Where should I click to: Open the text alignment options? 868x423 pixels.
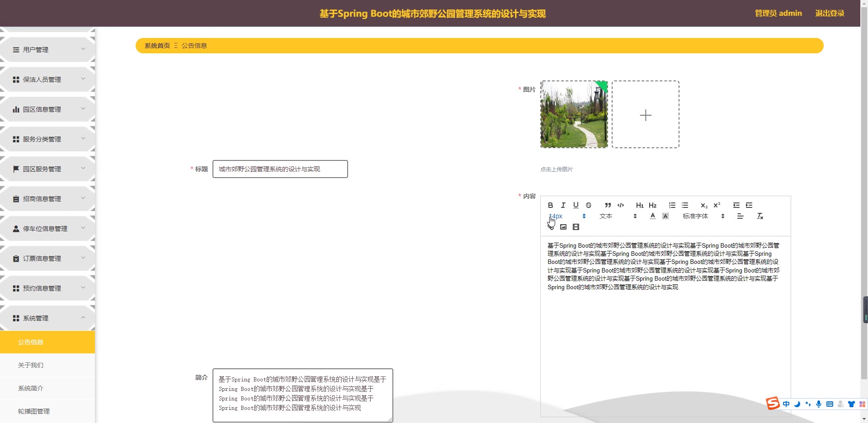point(740,216)
